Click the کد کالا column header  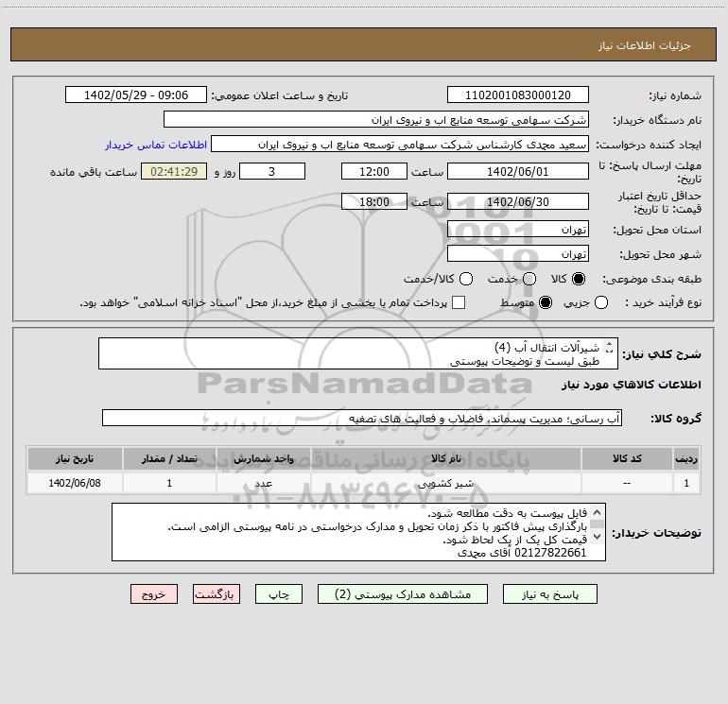[x=627, y=459]
